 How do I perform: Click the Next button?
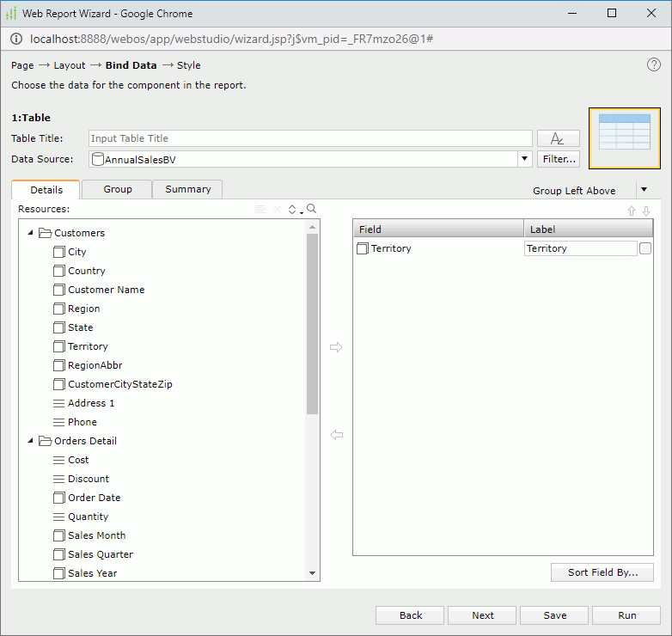point(482,615)
